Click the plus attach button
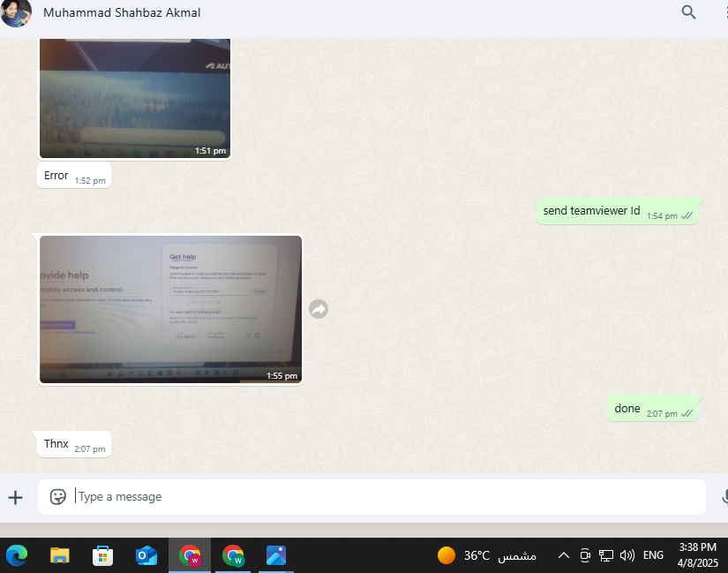 pyautogui.click(x=15, y=497)
